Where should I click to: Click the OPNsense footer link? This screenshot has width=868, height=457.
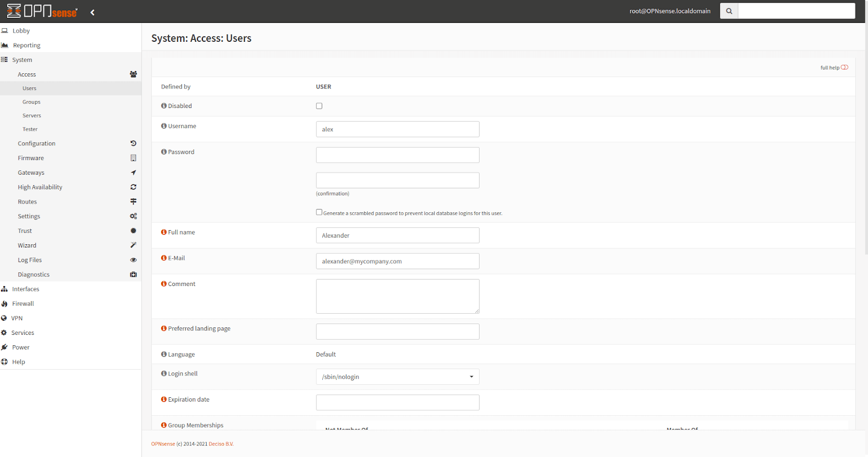point(163,444)
